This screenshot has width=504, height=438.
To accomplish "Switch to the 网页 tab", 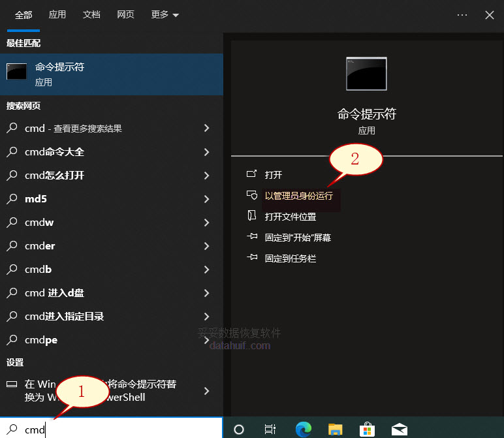I will tap(125, 15).
